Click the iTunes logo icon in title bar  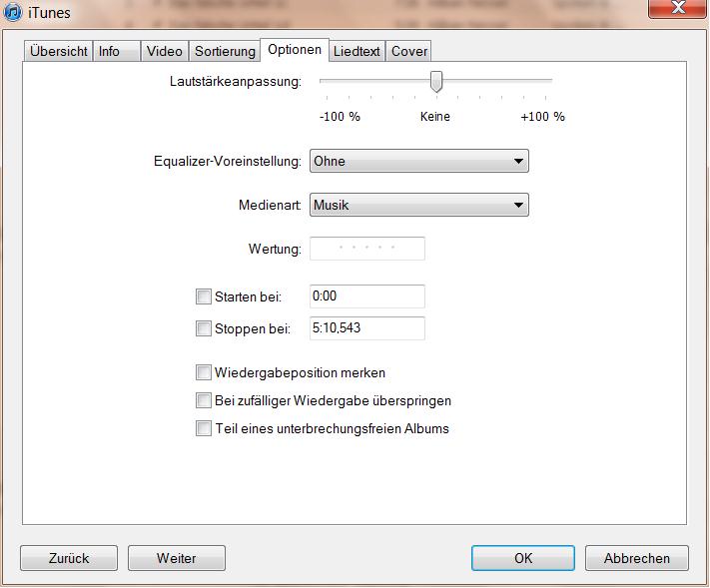point(12,12)
